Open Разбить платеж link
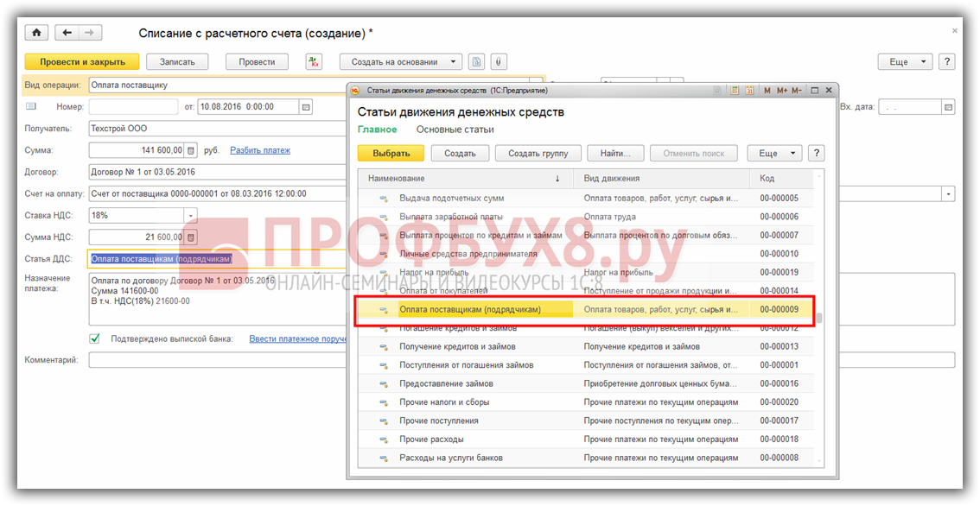980x506 pixels. click(260, 150)
